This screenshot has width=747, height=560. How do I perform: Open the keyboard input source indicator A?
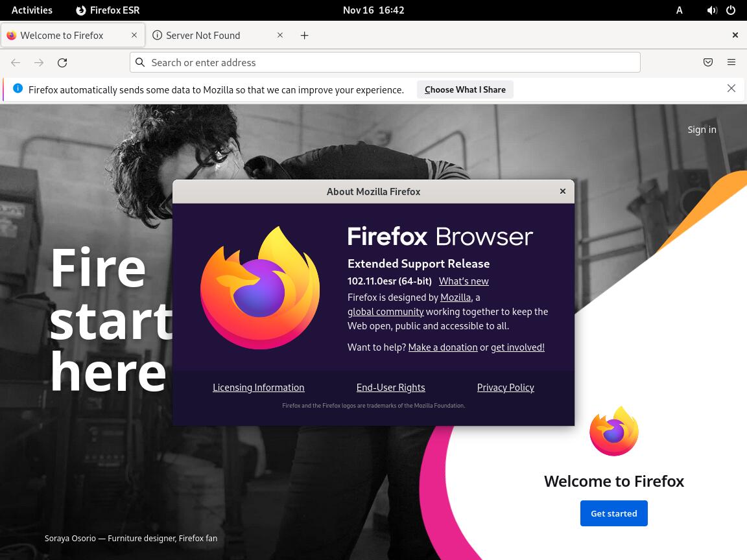click(680, 10)
